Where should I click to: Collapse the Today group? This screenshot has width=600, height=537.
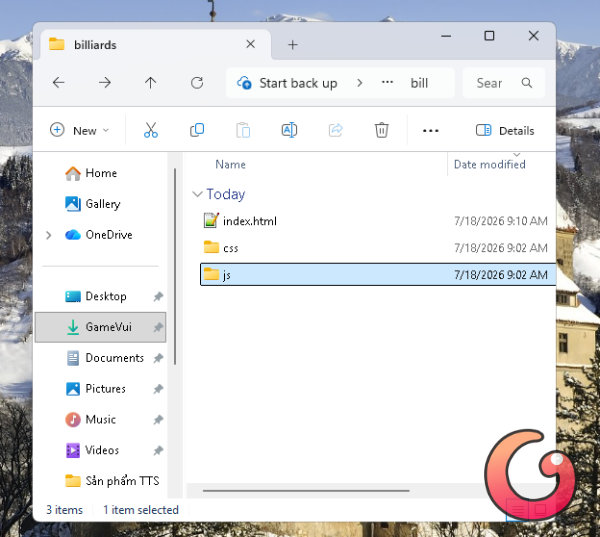[197, 194]
